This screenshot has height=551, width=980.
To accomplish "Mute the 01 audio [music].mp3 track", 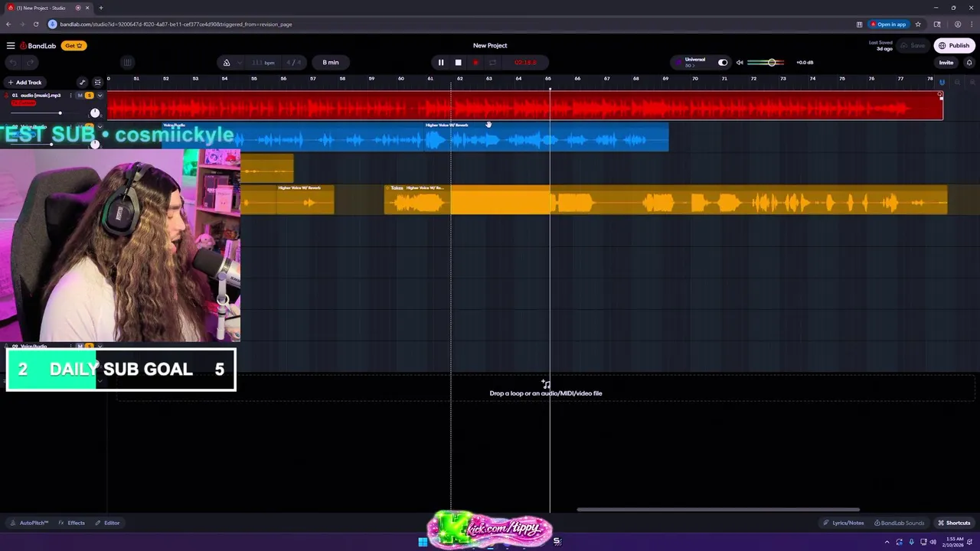I will [x=80, y=96].
